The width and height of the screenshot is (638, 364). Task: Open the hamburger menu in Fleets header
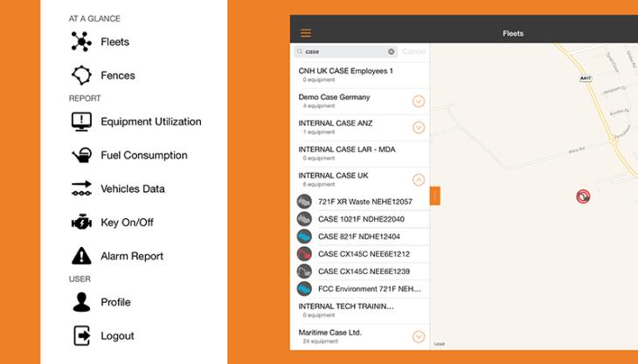[x=306, y=33]
